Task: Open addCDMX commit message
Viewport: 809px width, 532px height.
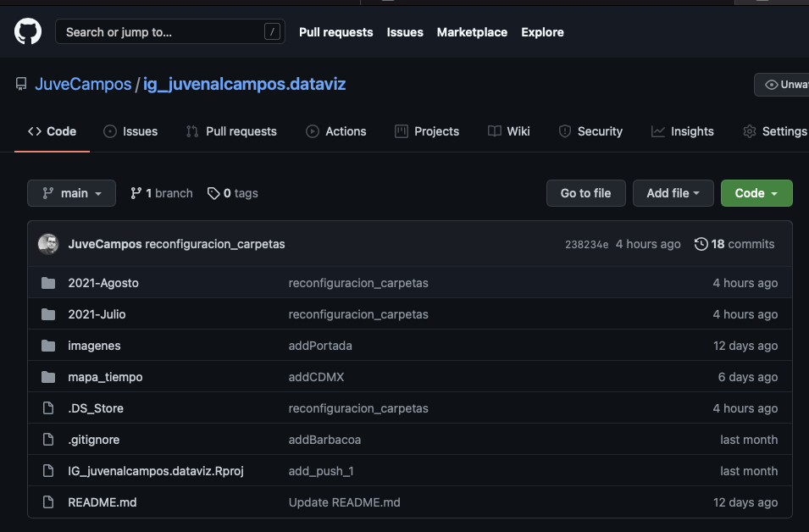Action: pos(316,377)
